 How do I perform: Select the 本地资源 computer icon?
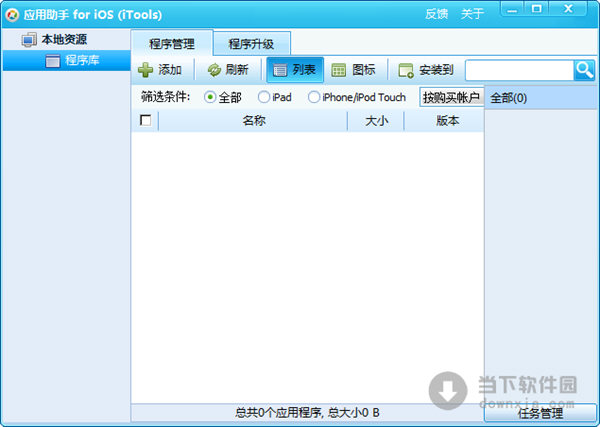click(29, 40)
